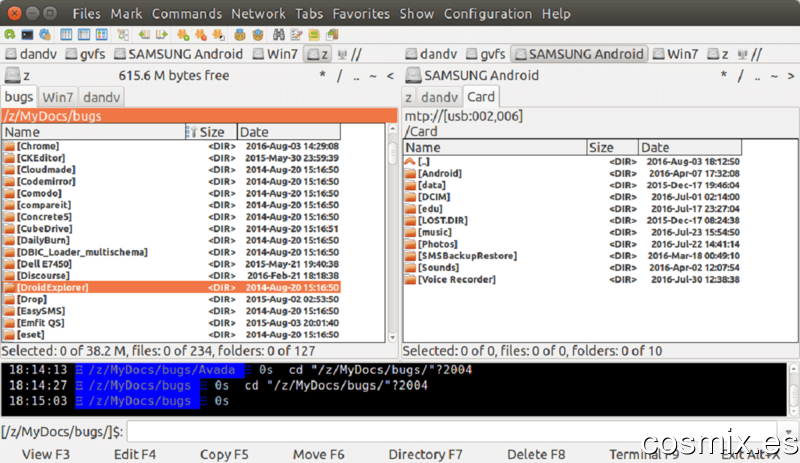Click the z drive button in left panel
800x463 pixels.
(317, 54)
